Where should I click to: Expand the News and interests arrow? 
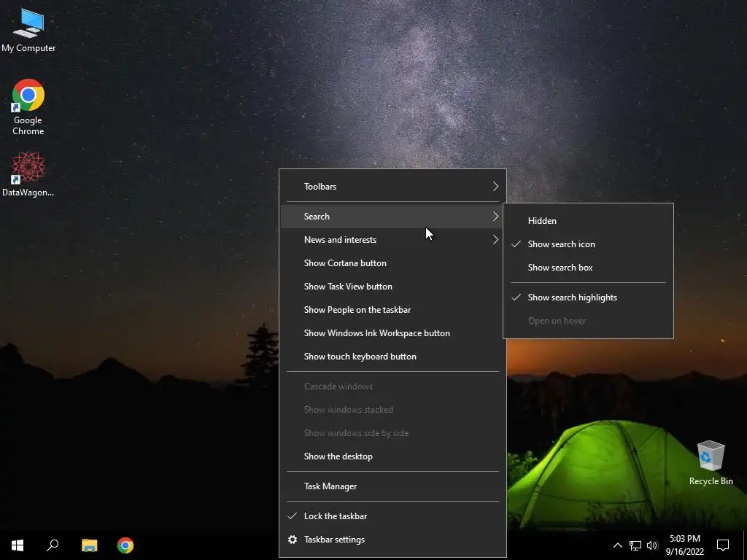click(495, 239)
